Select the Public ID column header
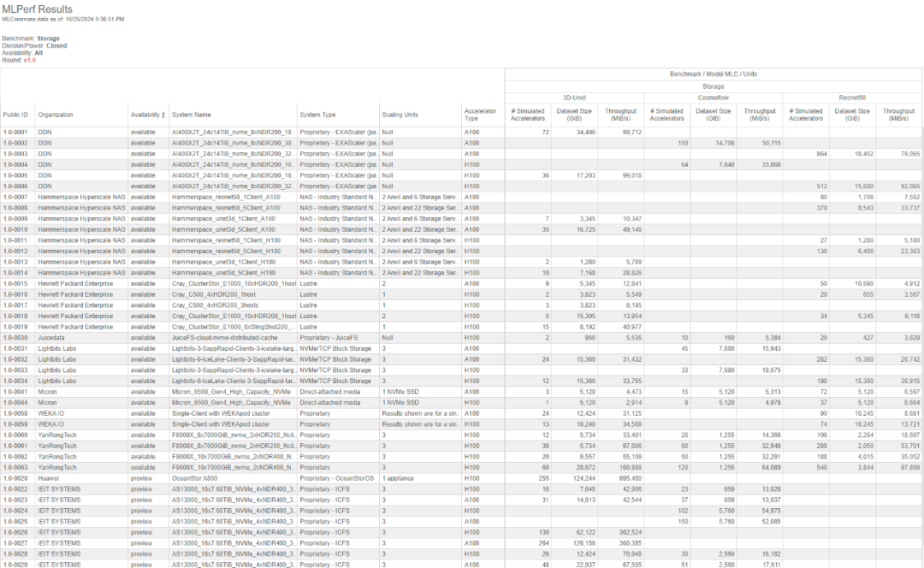This screenshot has width=924, height=568. click(x=15, y=115)
